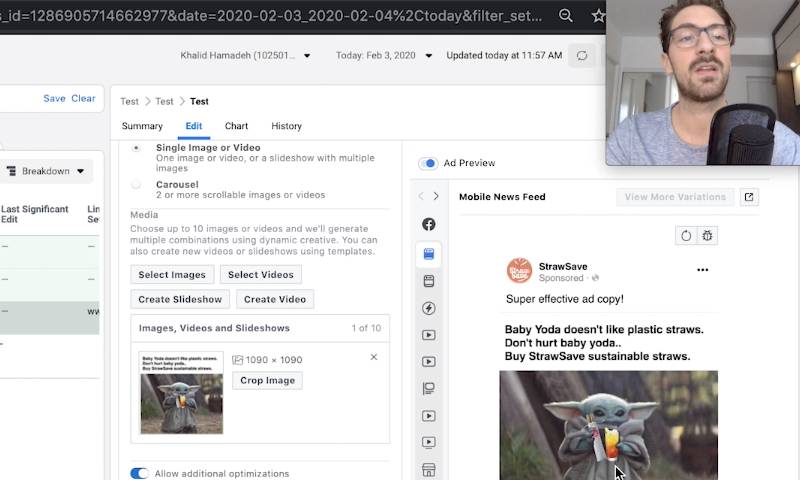This screenshot has height=480, width=800.
Task: Open ad preview in a new window icon
Action: [749, 197]
